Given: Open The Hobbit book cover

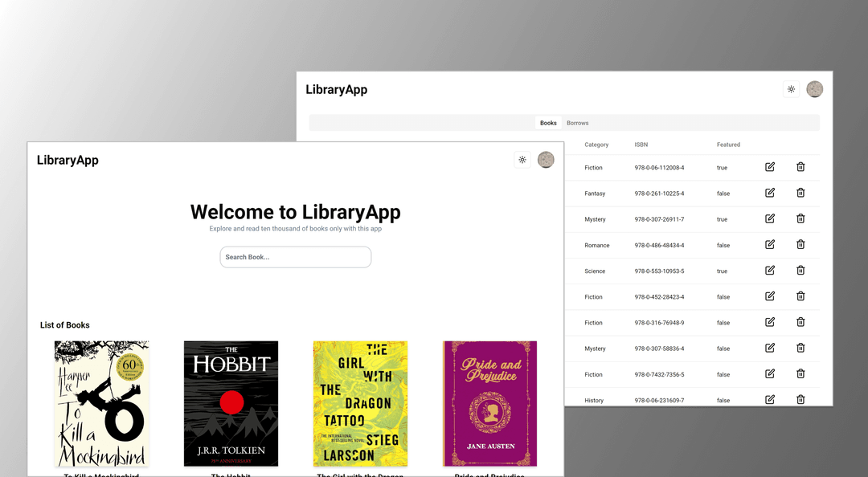Looking at the screenshot, I should (231, 403).
